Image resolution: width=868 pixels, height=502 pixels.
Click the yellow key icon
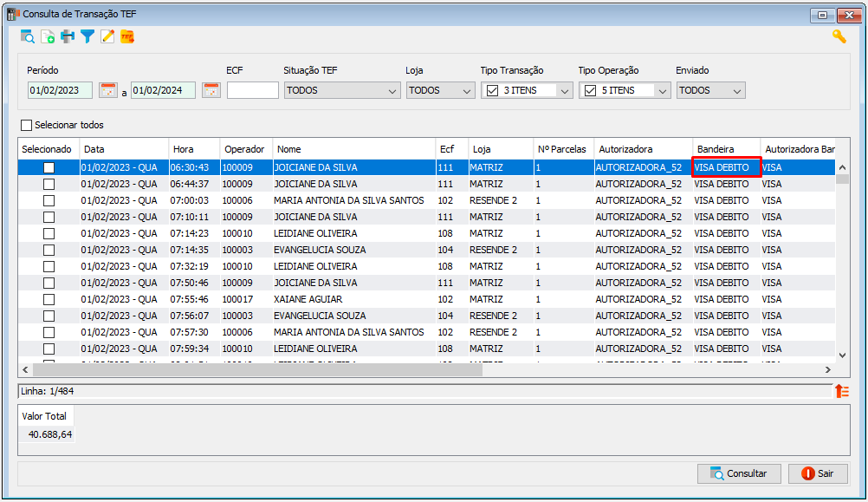[839, 37]
